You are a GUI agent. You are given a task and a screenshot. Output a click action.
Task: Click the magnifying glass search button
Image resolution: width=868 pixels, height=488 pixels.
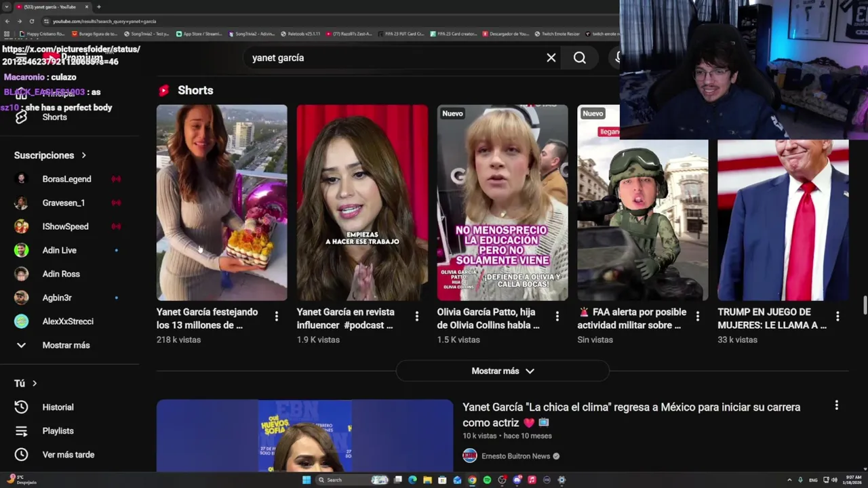pyautogui.click(x=580, y=58)
